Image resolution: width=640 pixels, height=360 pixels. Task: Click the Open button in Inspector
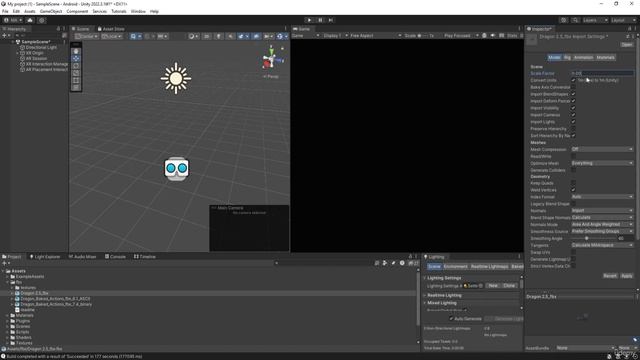[x=627, y=44]
